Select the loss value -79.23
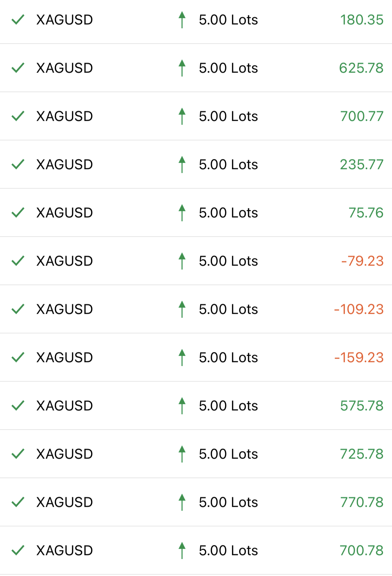392x576 pixels. click(362, 261)
